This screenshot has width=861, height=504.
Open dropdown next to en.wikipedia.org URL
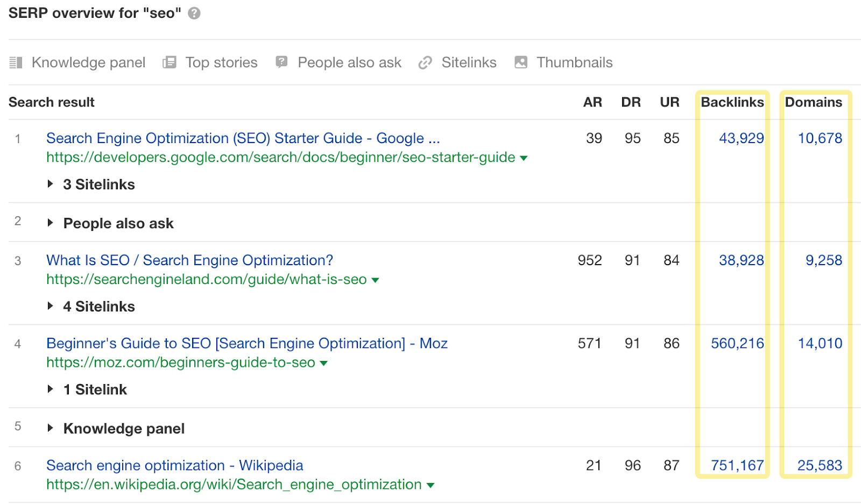[430, 485]
